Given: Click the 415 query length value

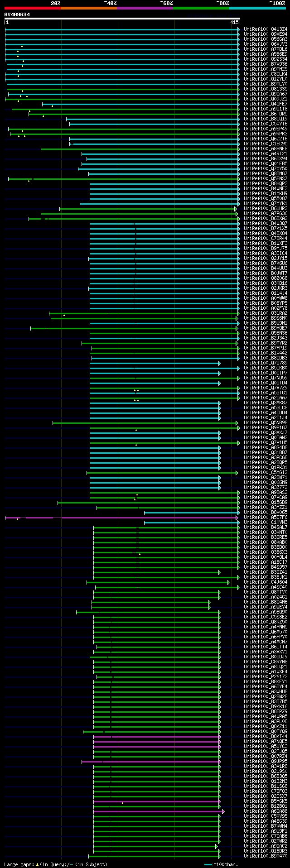Looking at the screenshot, I should click(234, 22).
